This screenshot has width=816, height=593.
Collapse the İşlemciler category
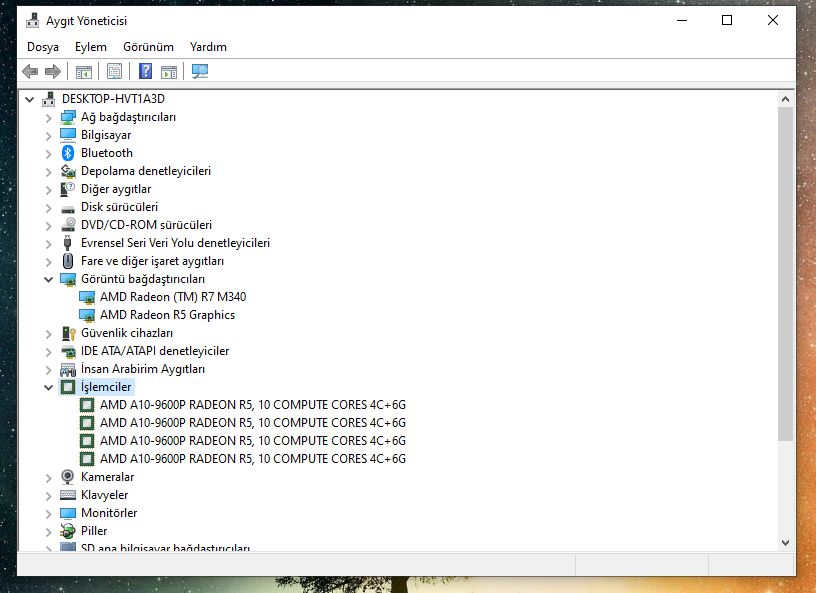click(48, 387)
